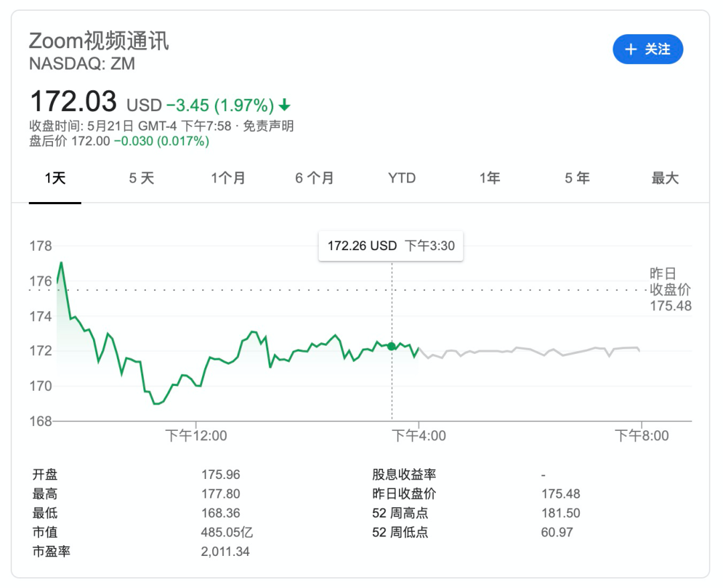Click the green chart marker at 下午3:30
The width and height of the screenshot is (723, 588).
392,347
